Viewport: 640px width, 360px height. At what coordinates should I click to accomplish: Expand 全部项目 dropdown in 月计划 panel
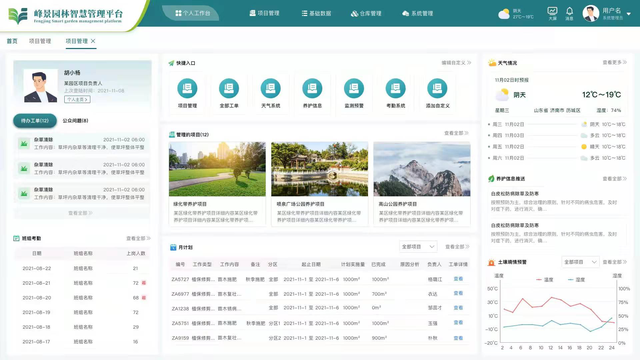pos(418,247)
